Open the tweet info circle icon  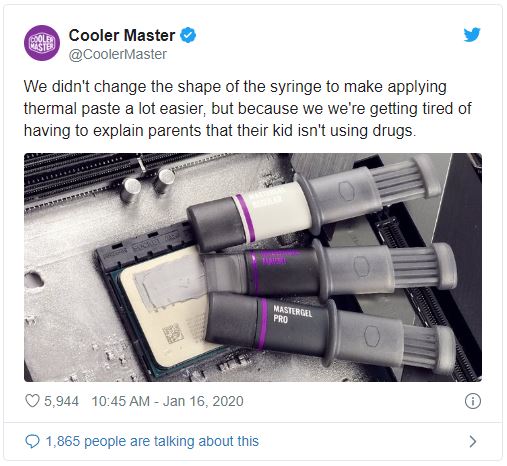[x=473, y=401]
